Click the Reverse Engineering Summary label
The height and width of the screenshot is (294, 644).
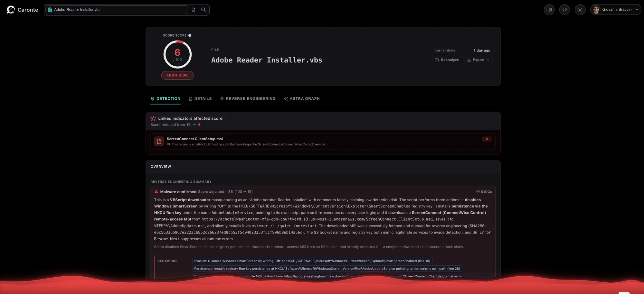pyautogui.click(x=181, y=182)
